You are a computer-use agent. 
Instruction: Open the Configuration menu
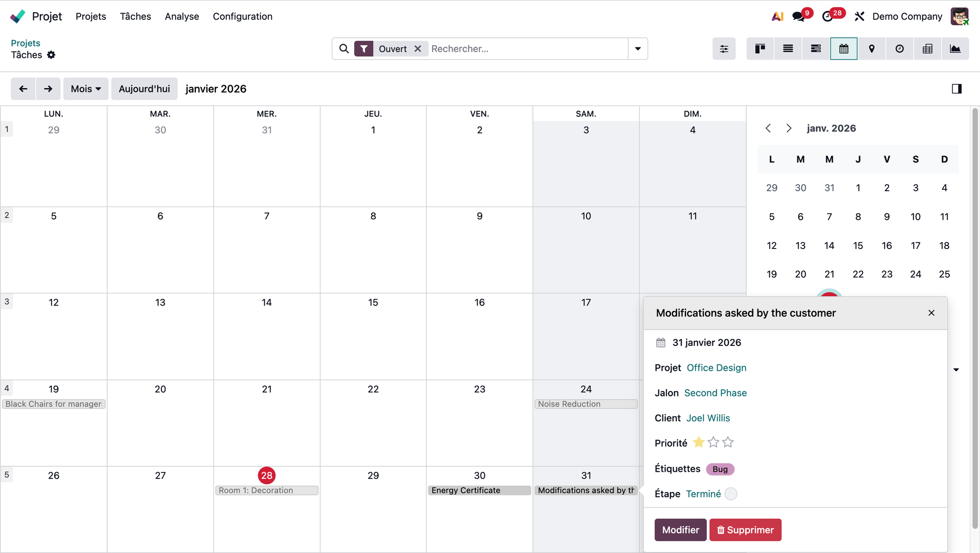point(242,16)
